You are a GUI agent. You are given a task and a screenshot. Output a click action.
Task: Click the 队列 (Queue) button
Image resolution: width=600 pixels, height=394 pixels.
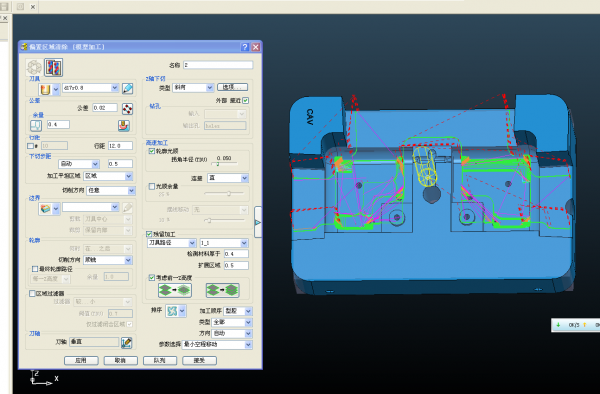160,361
